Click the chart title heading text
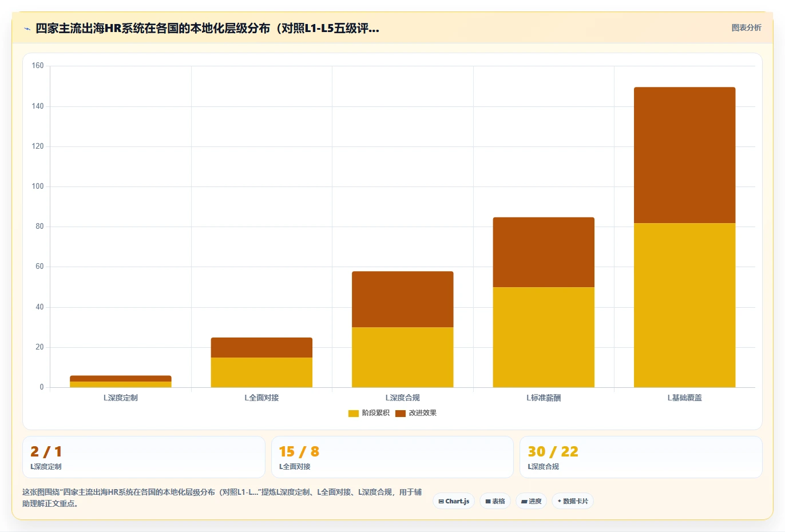785x532 pixels. pyautogui.click(x=207, y=29)
